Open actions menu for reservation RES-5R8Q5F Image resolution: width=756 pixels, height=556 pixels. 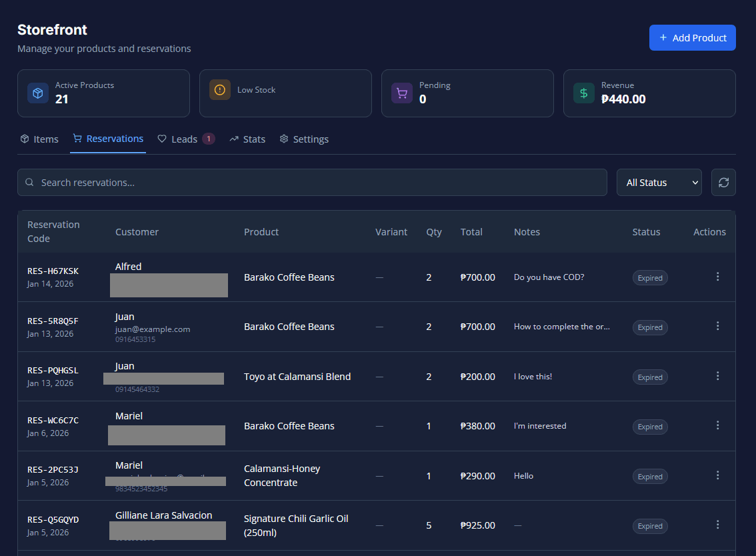717,326
